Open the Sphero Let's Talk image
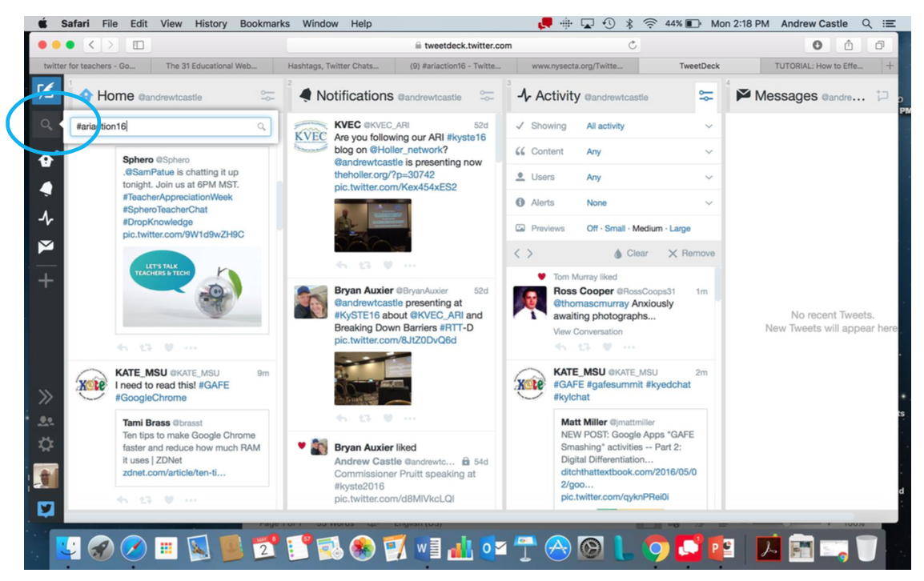Viewport: 924px width, 581px height. pos(191,286)
